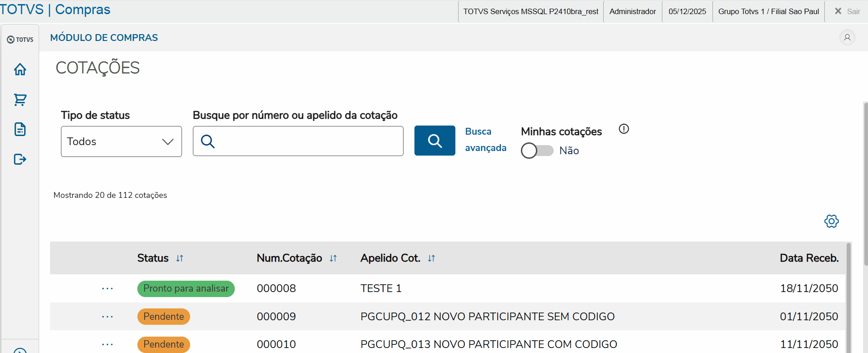
Task: Click the user profile avatar icon
Action: coord(847,37)
